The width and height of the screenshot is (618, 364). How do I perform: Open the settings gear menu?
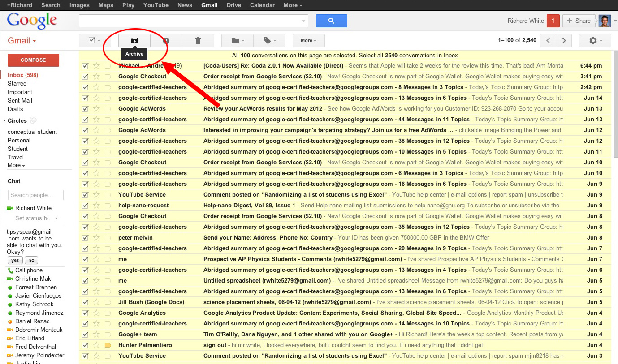595,40
